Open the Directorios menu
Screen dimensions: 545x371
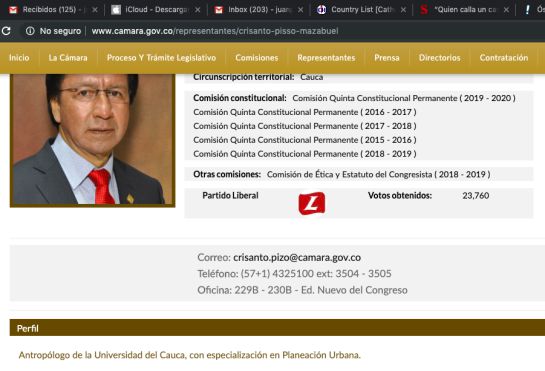tap(439, 58)
